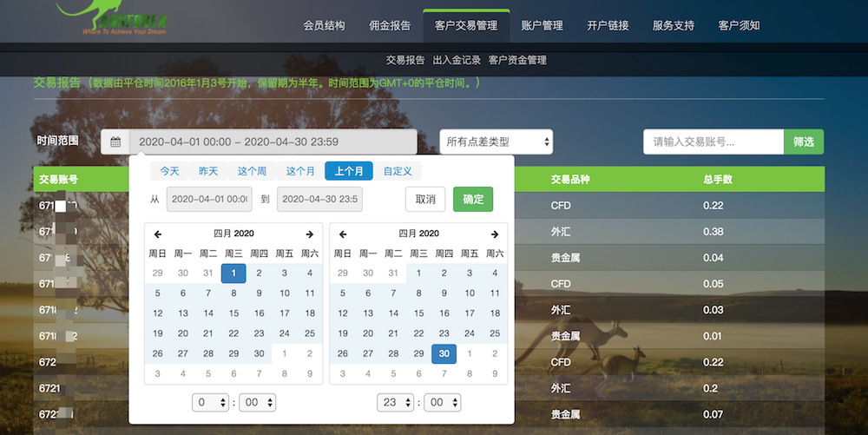
Task: Click the trading account number input field
Action: 713,142
